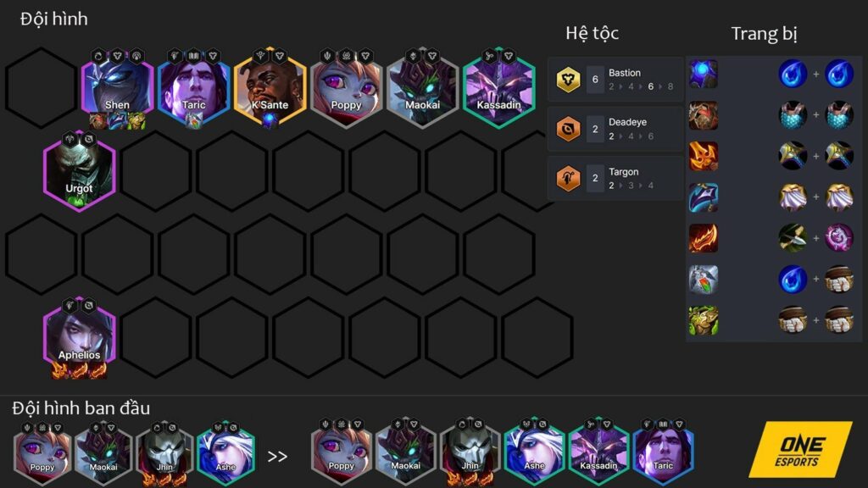
Task: Select Aphelios in the back row
Action: 79,337
